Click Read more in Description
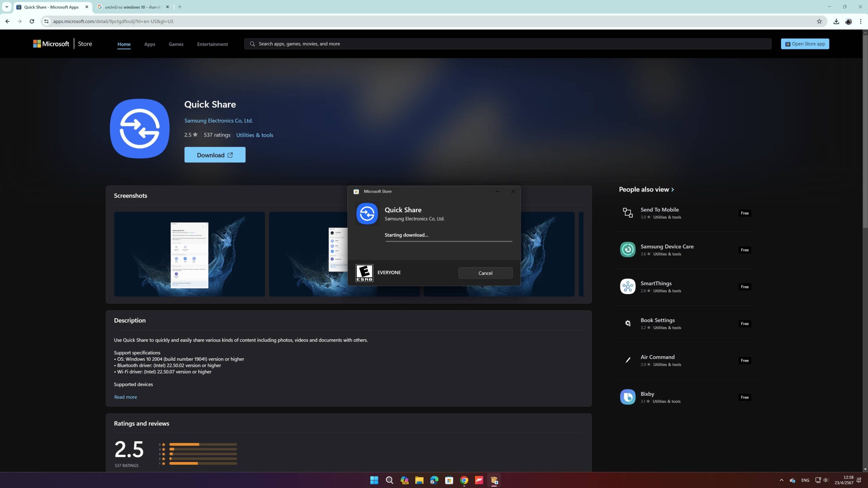 coord(125,397)
